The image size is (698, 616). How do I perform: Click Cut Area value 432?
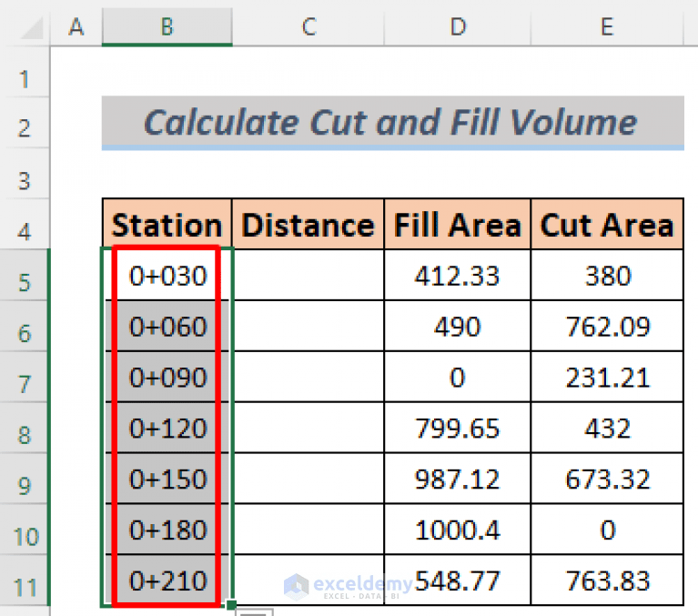[607, 428]
